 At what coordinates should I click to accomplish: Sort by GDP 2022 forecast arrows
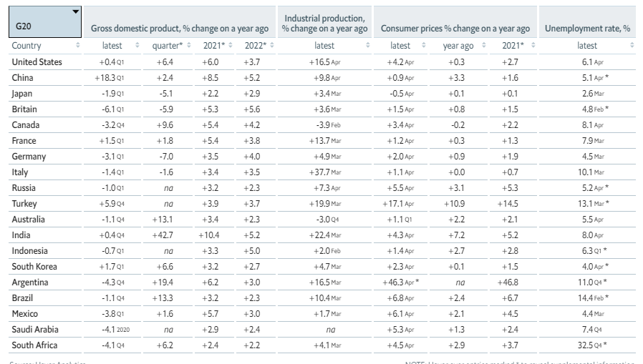pos(272,46)
